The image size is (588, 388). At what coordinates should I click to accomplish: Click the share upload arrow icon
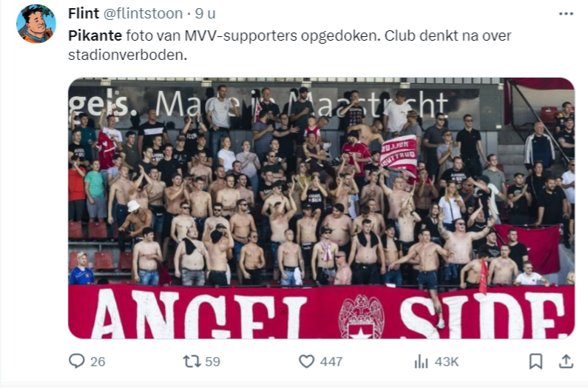[x=566, y=361]
